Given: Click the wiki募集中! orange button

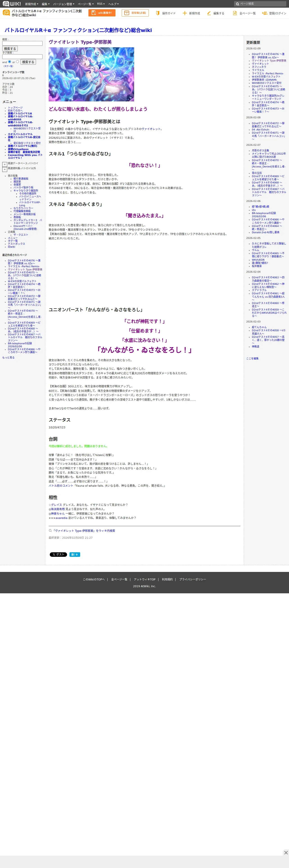Looking at the screenshot, I should (x=102, y=13).
